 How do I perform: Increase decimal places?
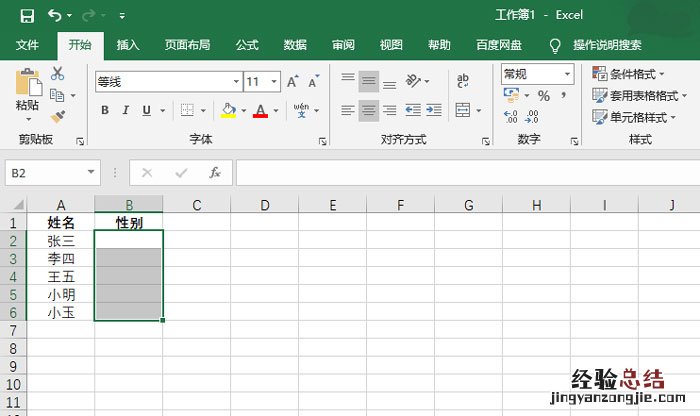[511, 117]
